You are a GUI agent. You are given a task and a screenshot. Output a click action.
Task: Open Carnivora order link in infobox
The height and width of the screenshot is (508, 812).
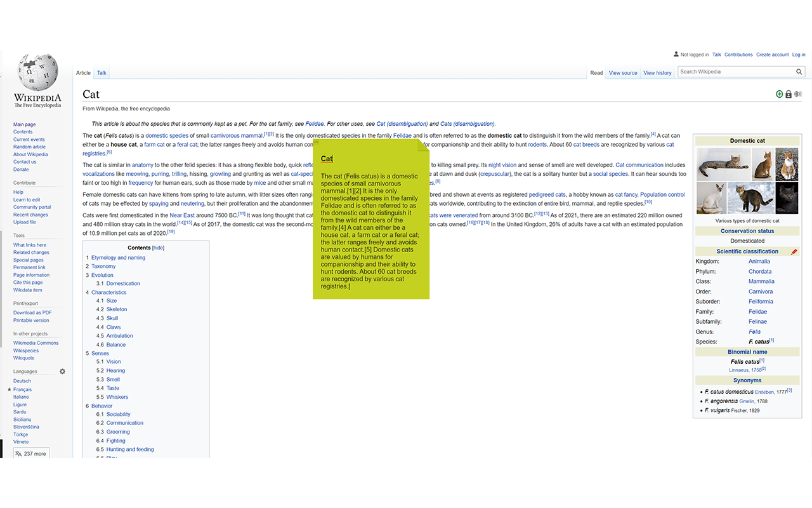(x=761, y=291)
